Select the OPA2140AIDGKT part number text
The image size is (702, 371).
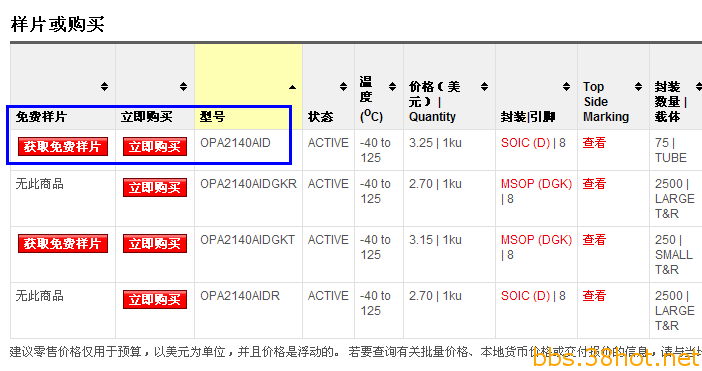pos(247,239)
